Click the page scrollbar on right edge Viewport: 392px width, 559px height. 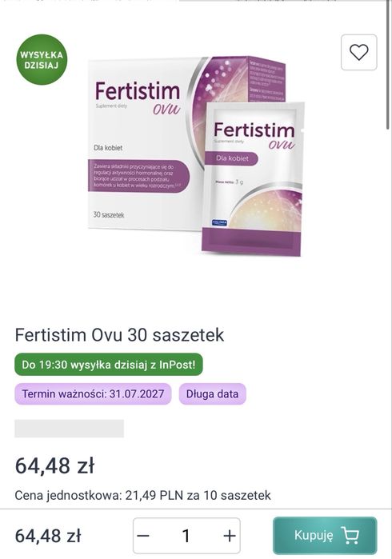[388, 64]
